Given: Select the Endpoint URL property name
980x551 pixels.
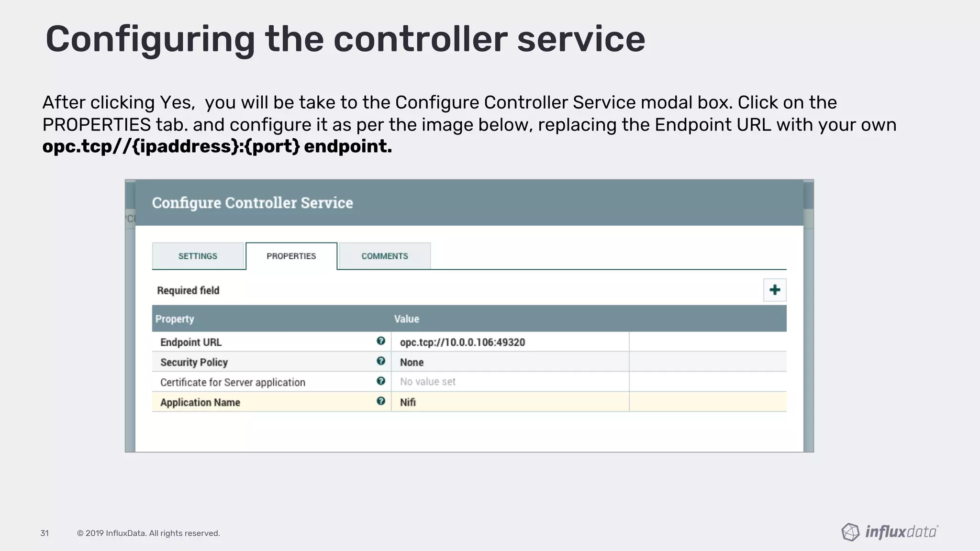Looking at the screenshot, I should click(191, 342).
